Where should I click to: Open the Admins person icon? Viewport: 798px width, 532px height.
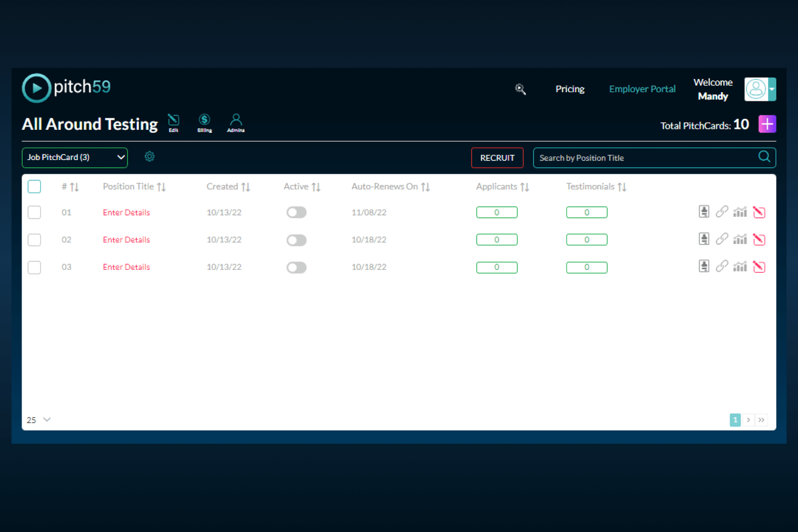[236, 122]
